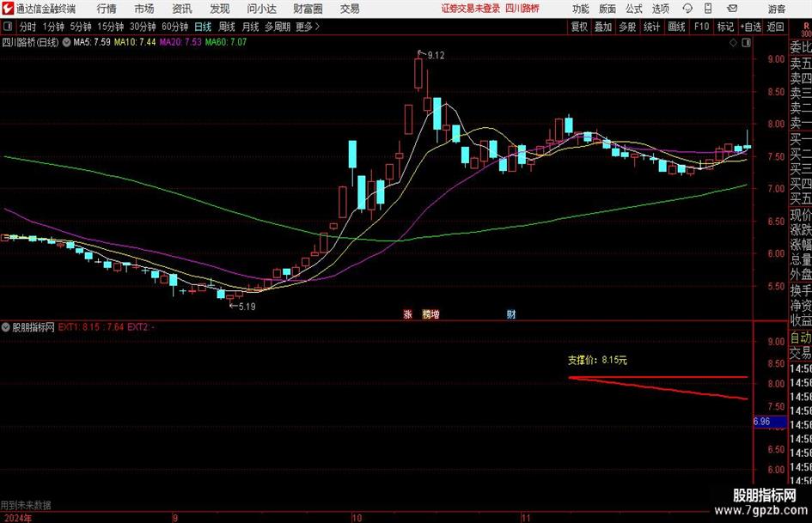Expand main chart indicator dropdown arrow
The image size is (812, 523).
click(66, 42)
